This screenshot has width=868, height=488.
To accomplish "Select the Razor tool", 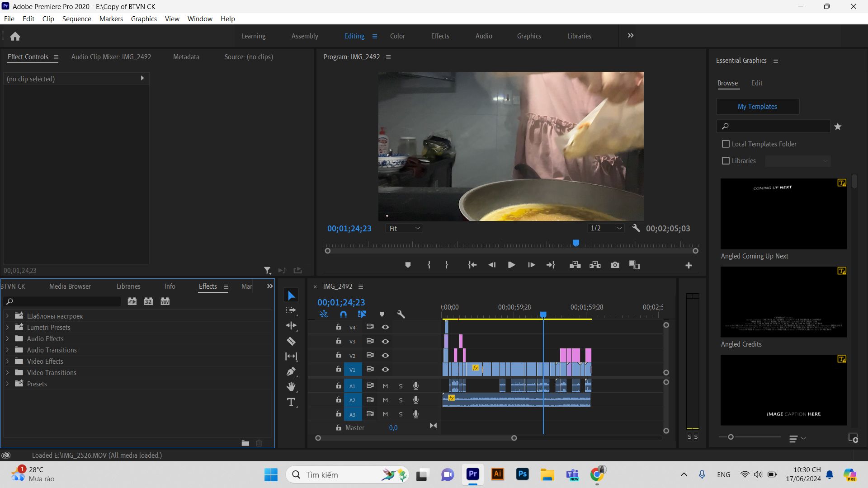I will click(x=291, y=341).
